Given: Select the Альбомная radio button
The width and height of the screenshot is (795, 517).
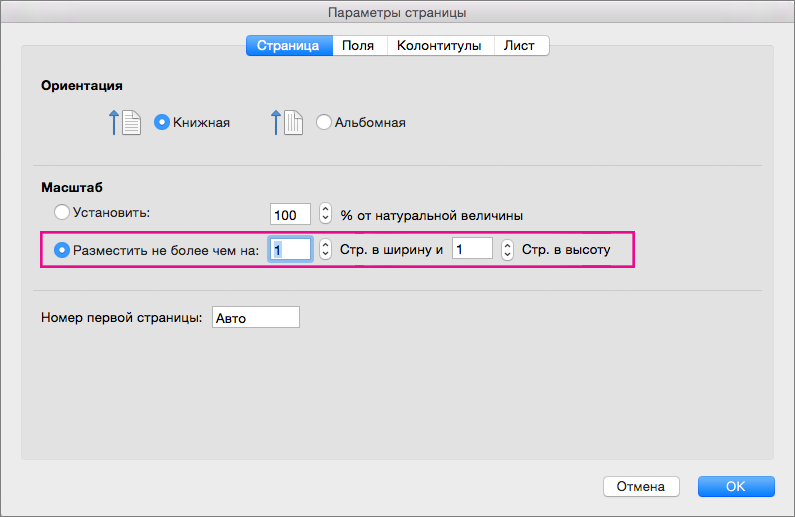Looking at the screenshot, I should [x=324, y=123].
